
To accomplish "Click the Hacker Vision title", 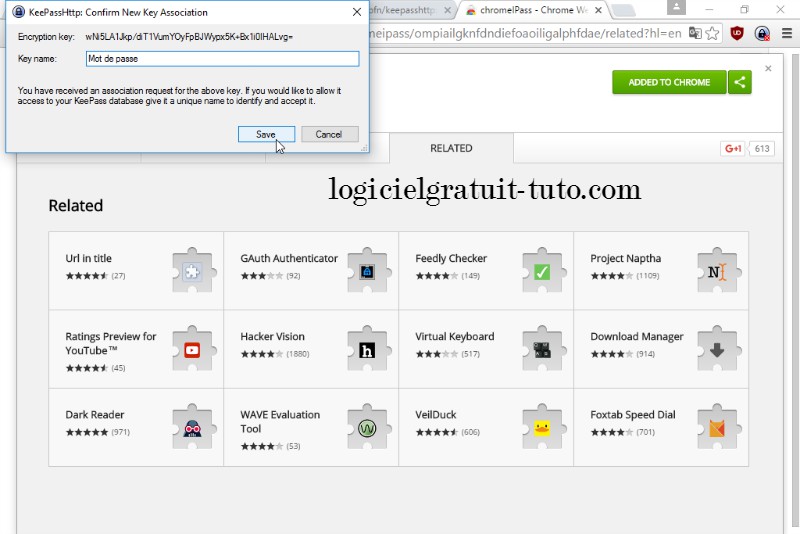I will pos(272,336).
